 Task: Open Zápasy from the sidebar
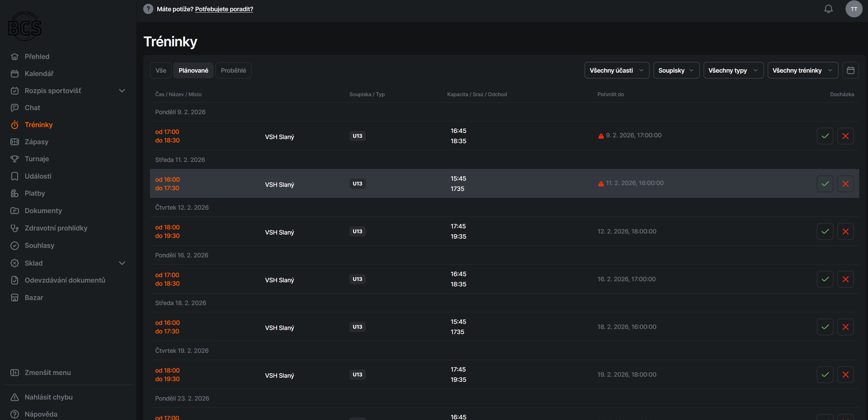click(36, 142)
